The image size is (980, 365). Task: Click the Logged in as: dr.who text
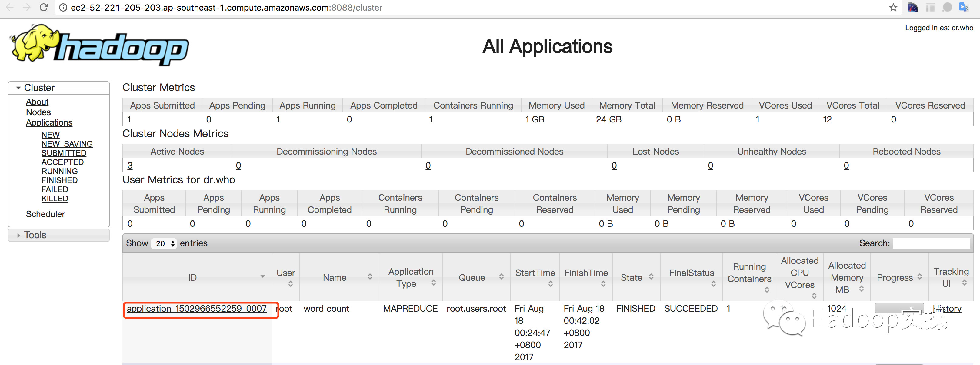click(939, 28)
